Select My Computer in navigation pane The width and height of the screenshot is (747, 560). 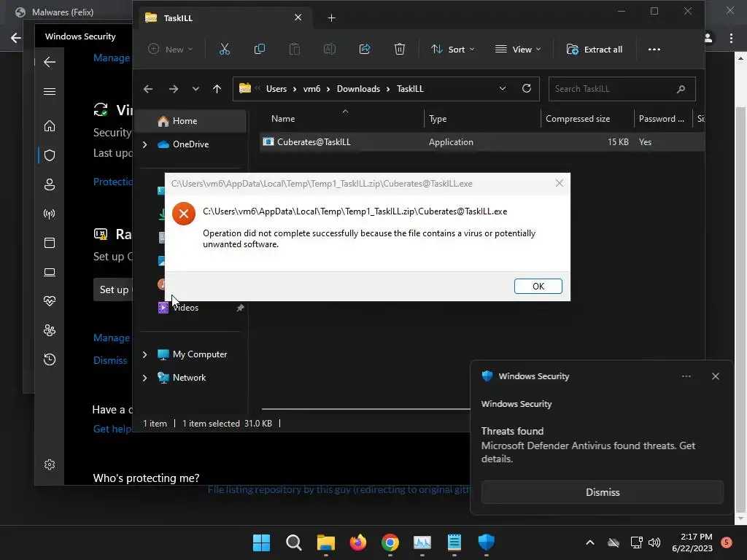pyautogui.click(x=200, y=354)
